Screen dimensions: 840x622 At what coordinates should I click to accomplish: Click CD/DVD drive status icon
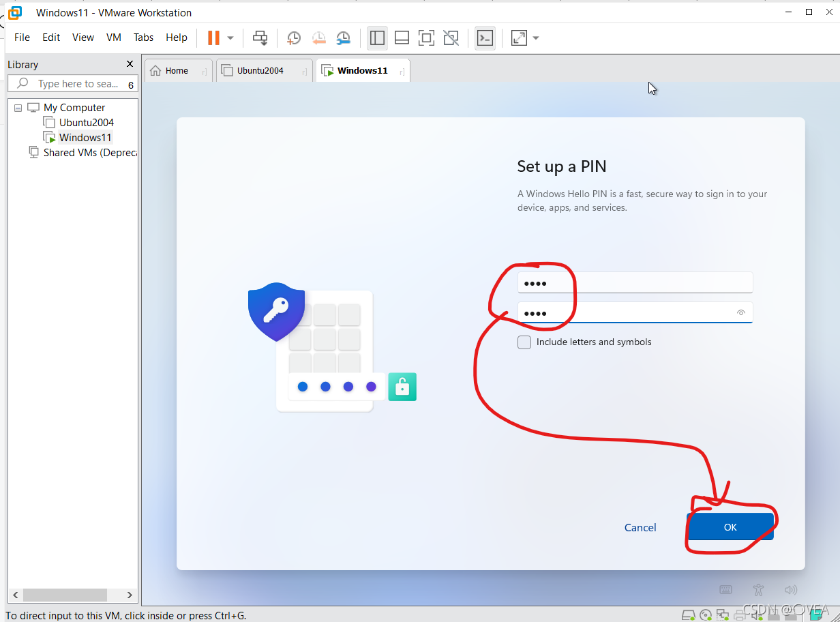click(706, 614)
